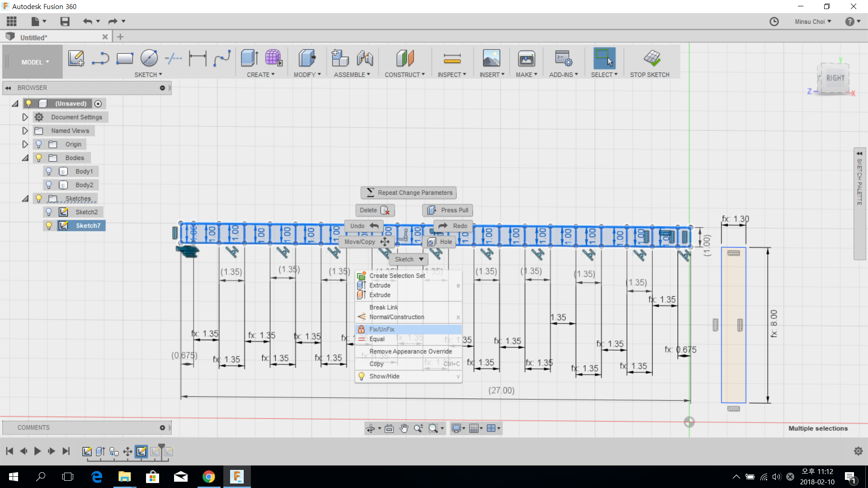Click the Select tool icon
The height and width of the screenshot is (488, 868).
[604, 58]
